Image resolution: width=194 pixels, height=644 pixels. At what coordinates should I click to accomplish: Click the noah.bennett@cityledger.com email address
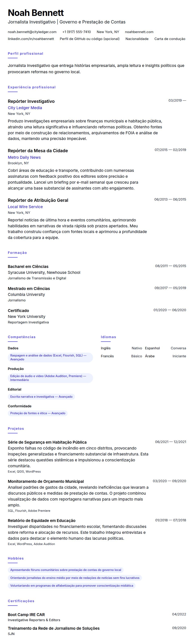(32, 32)
